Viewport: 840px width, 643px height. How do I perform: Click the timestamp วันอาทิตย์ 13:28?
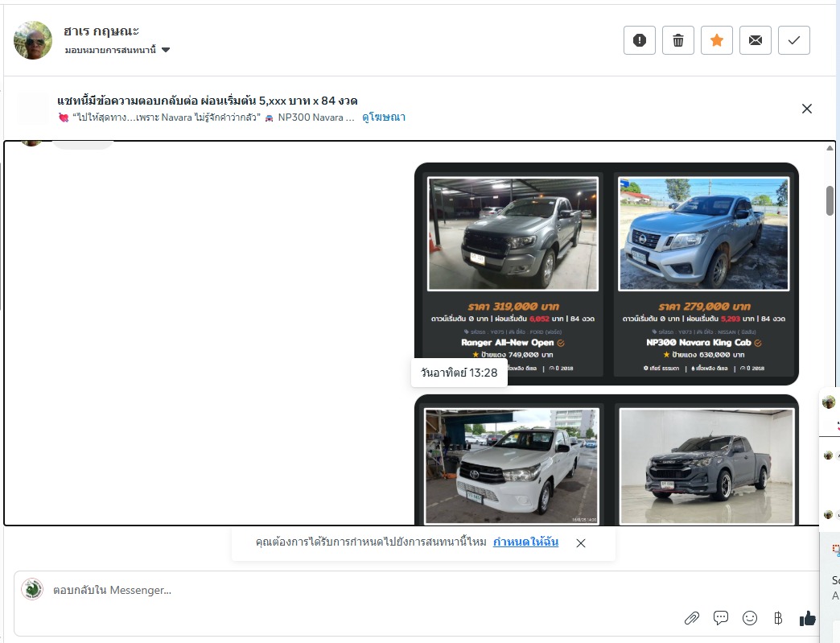[459, 373]
